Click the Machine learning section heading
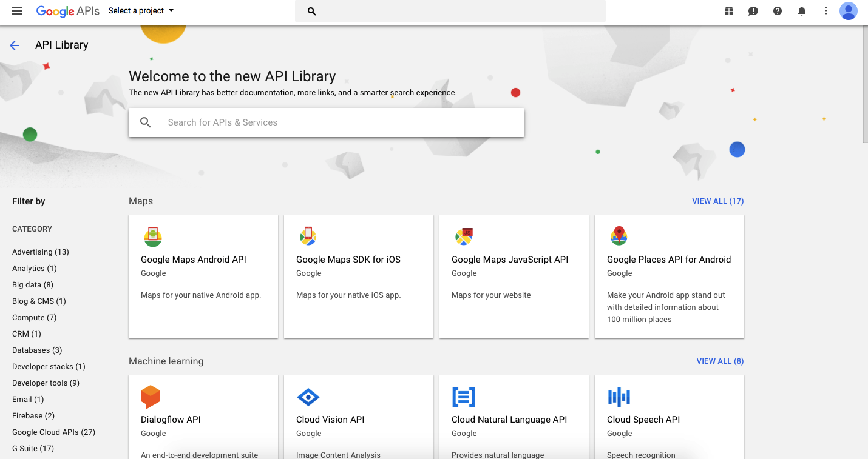868x459 pixels. coord(166,361)
